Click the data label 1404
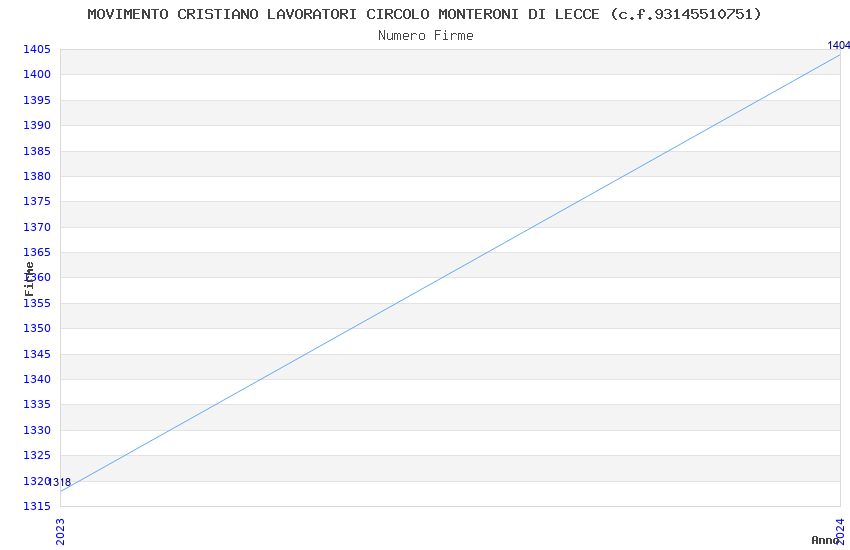Screen dimensions: 850x550 coord(838,45)
